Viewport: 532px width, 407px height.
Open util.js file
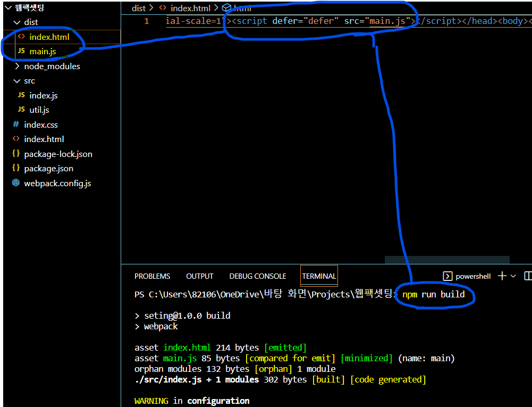click(39, 110)
